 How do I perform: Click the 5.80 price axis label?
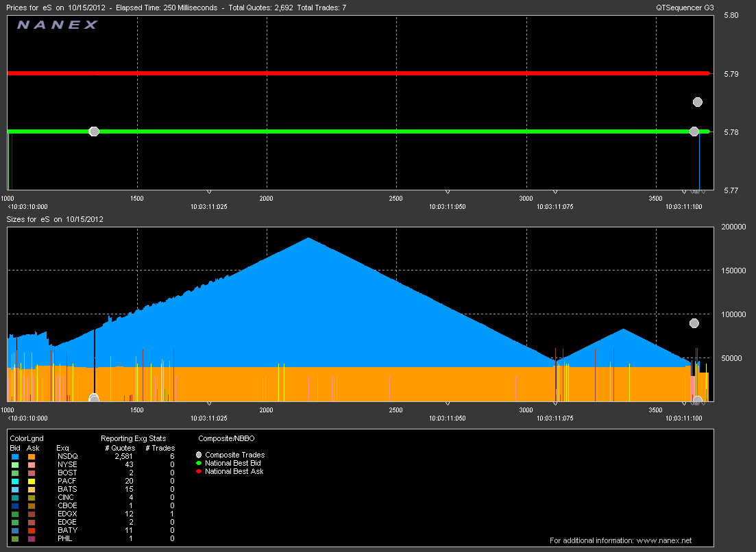731,16
